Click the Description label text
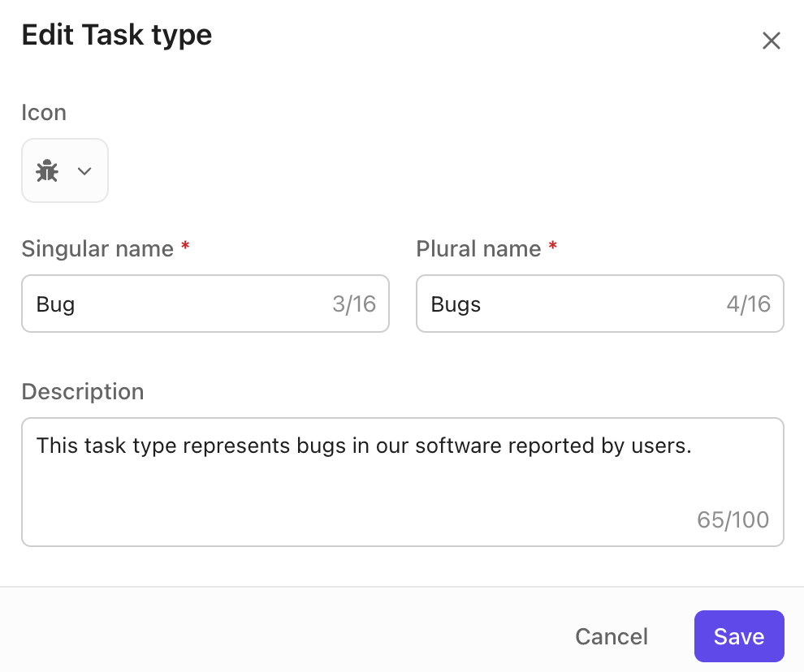Viewport: 804px width, 672px height. (x=82, y=391)
